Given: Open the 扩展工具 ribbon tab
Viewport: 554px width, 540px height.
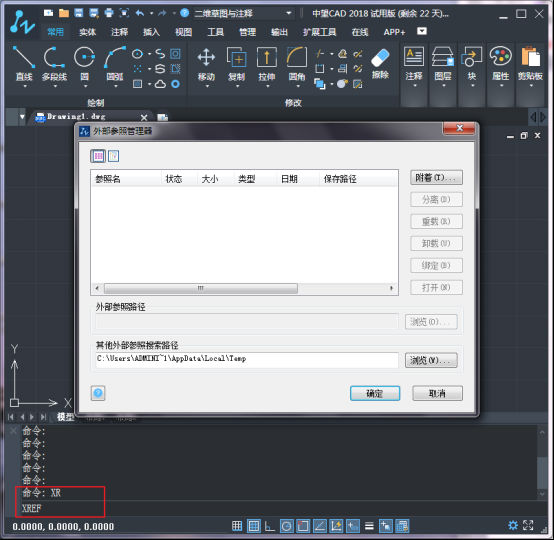Looking at the screenshot, I should click(319, 32).
